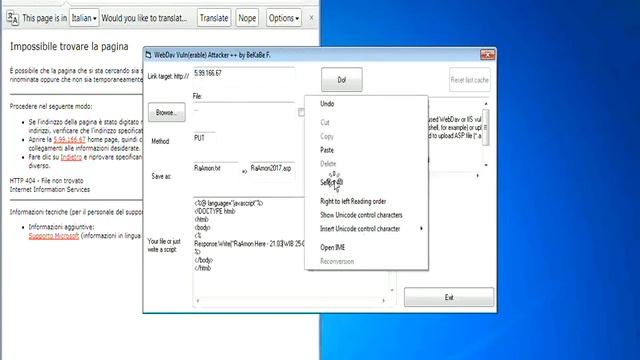Select Show Unicode control characters

coord(361,215)
